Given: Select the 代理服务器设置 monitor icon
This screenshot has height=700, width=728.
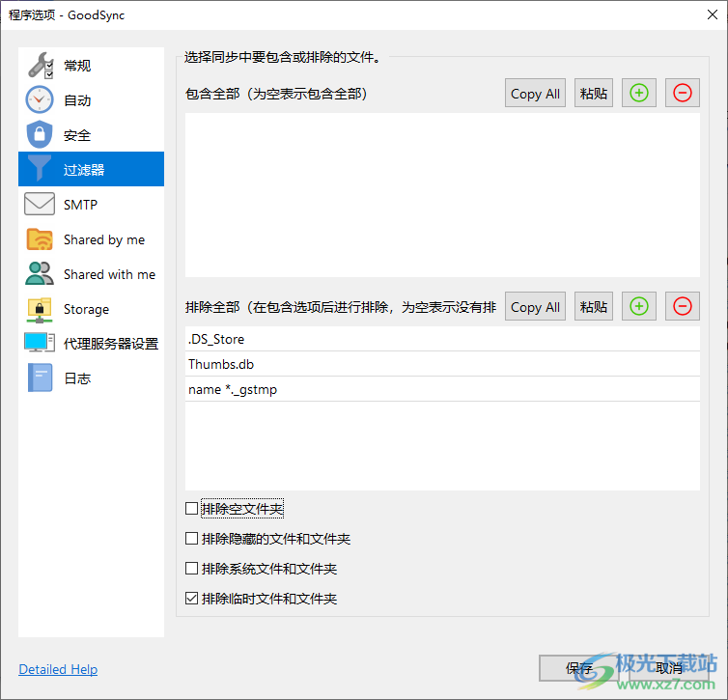Looking at the screenshot, I should [x=40, y=343].
